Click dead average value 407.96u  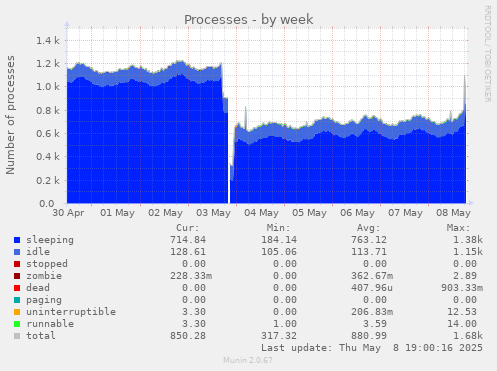tap(372, 288)
